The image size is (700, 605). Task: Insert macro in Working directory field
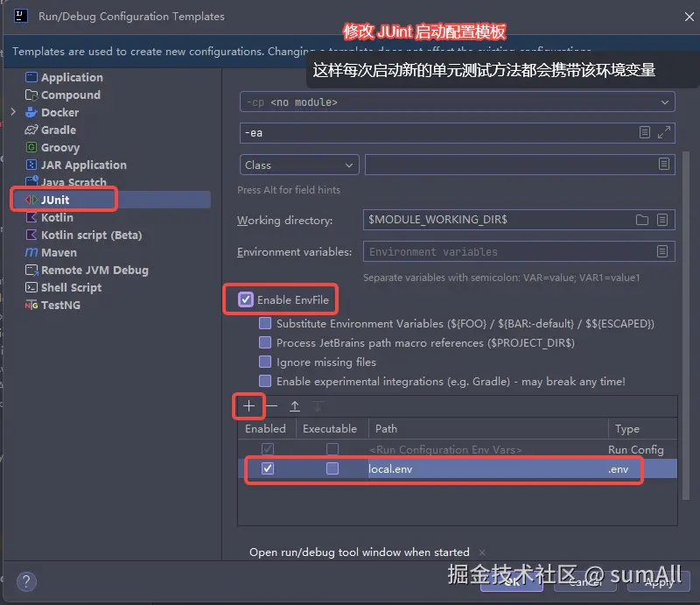662,220
